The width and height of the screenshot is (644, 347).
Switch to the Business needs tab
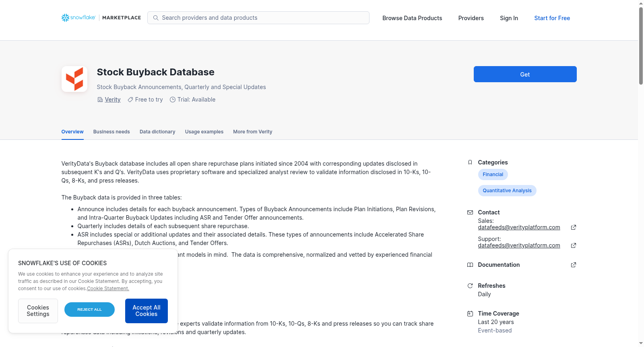click(111, 132)
